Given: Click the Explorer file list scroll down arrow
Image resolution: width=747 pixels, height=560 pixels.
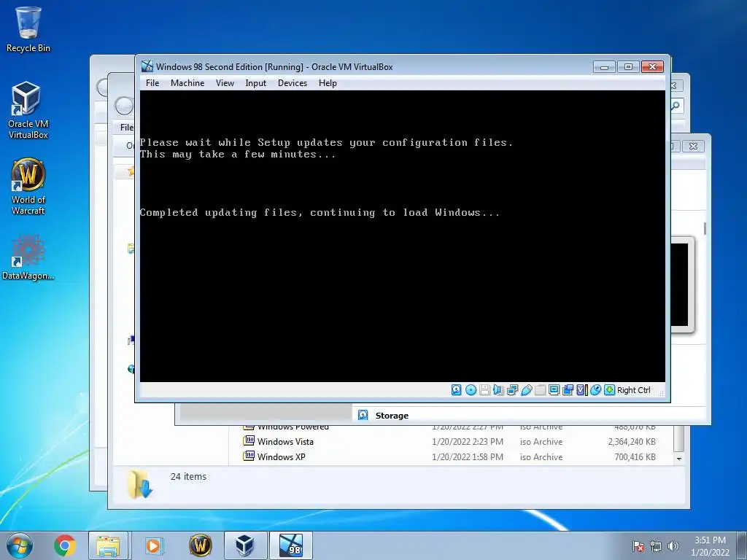Looking at the screenshot, I should coord(679,459).
